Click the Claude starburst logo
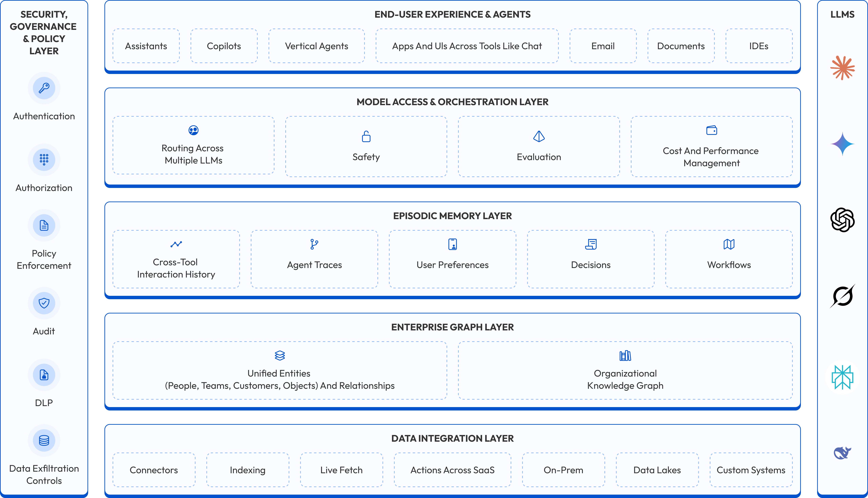 click(842, 68)
